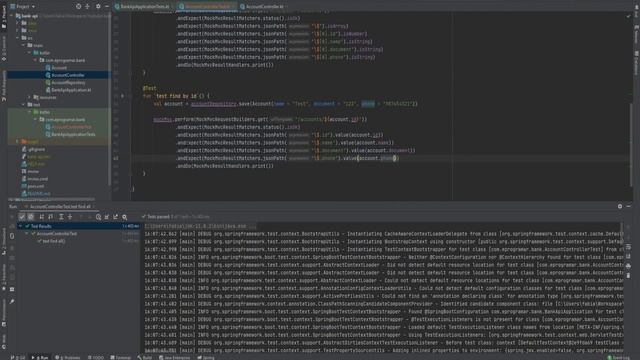Click the magnifier icon in test toolbar
This screenshot has width=640, height=360.
pyautogui.click(x=124, y=217)
